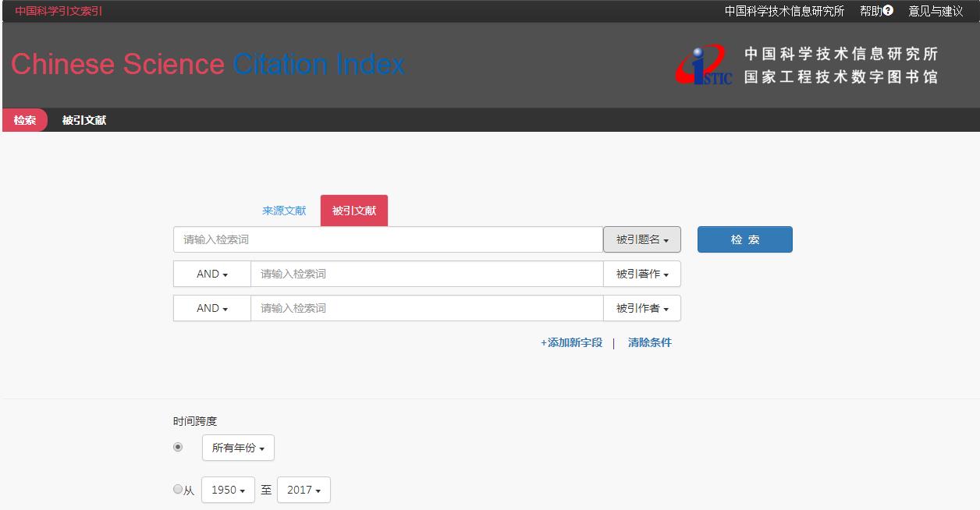Click the blue 检索 search button
The height and width of the screenshot is (510, 980).
[745, 239]
